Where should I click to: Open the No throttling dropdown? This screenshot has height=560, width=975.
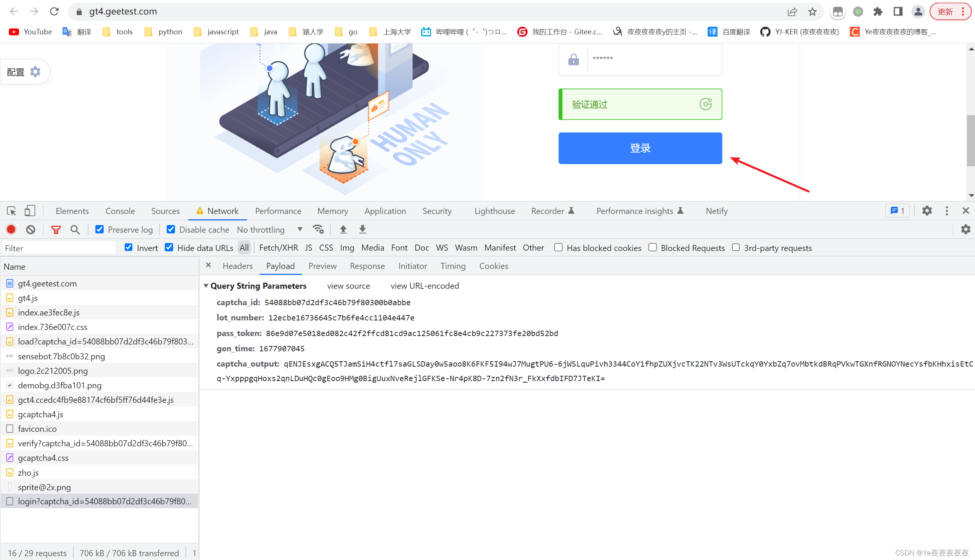point(269,230)
